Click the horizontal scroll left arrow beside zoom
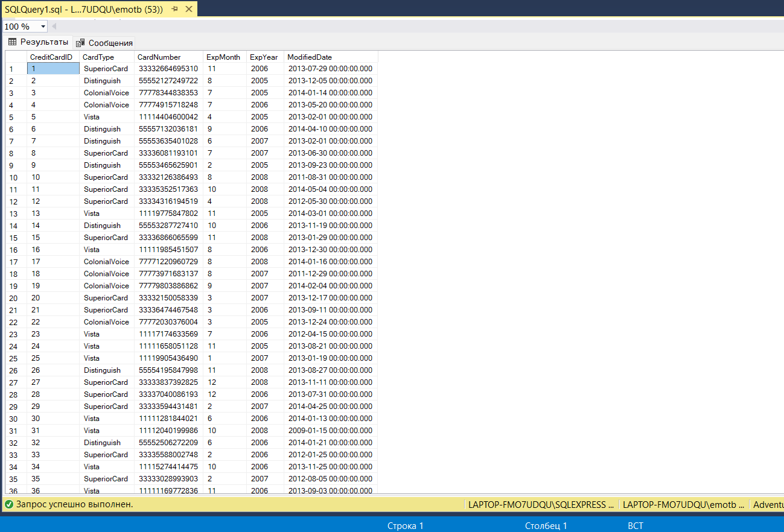Viewport: 784px width, 532px height. [54, 27]
